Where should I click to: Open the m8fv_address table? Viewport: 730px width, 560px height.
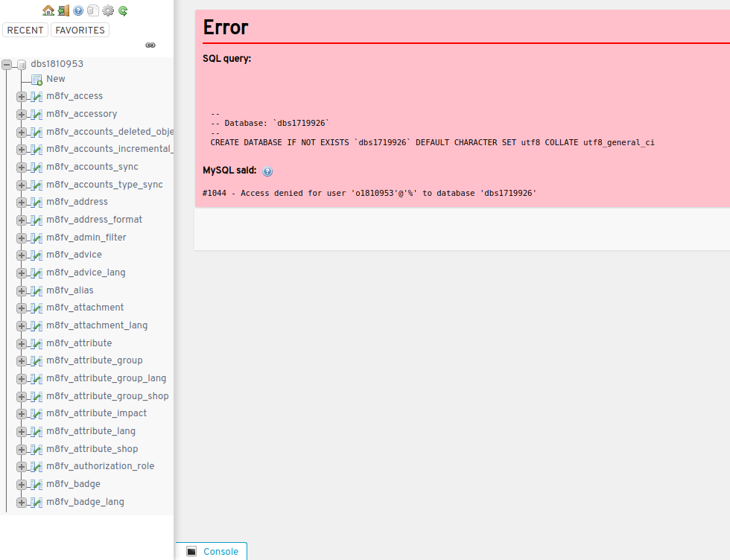[x=77, y=202]
